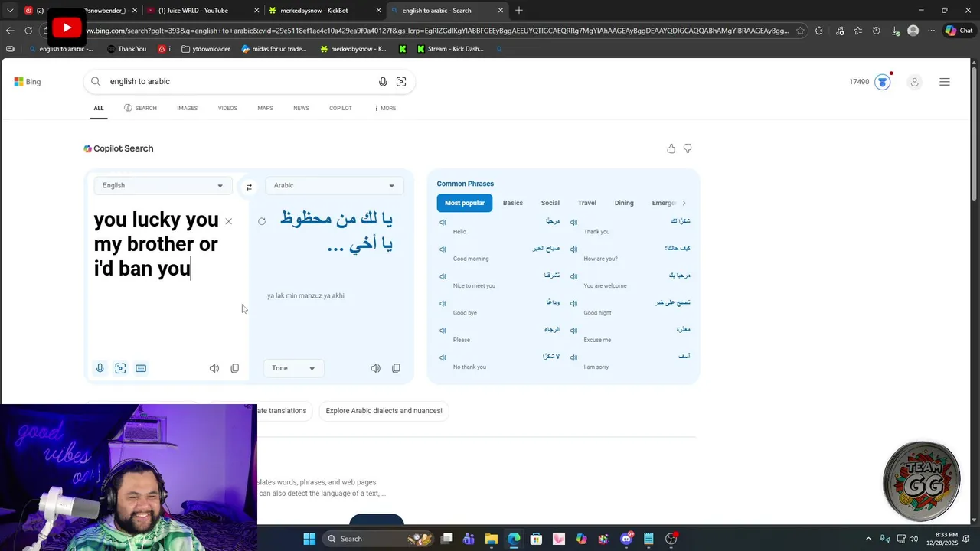Open midas for uc trade bookmark
The height and width of the screenshot is (551, 980).
(x=274, y=49)
